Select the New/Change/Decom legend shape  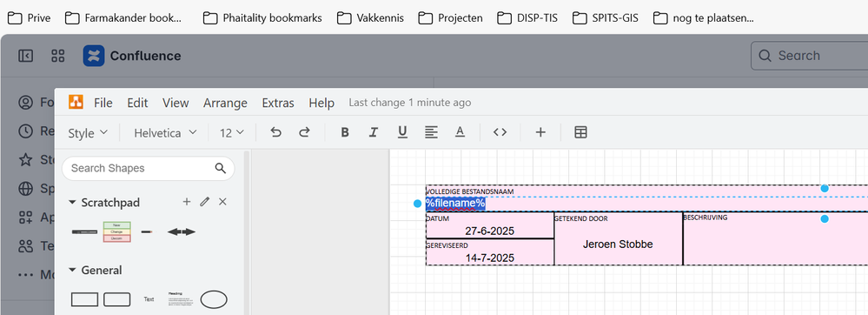(116, 231)
